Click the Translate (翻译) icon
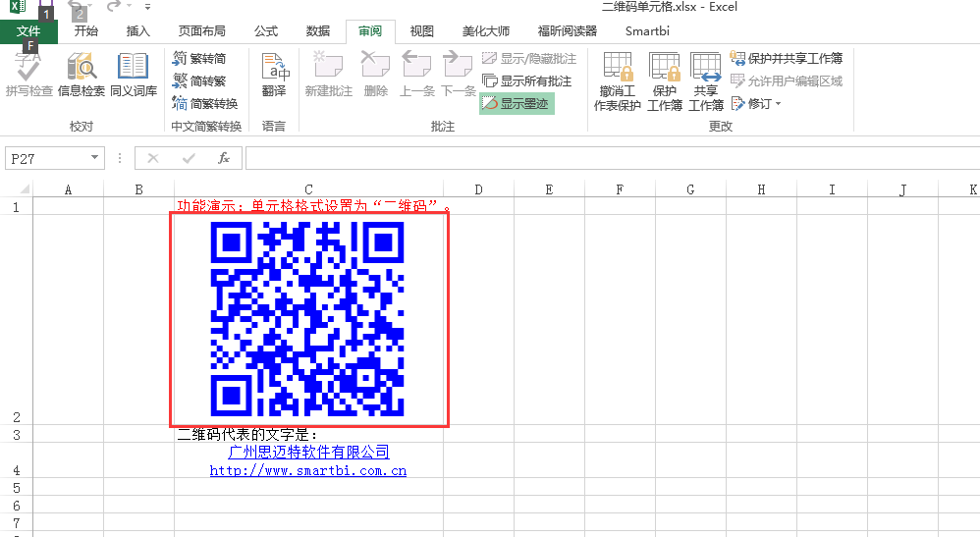The image size is (980, 537). [x=274, y=75]
